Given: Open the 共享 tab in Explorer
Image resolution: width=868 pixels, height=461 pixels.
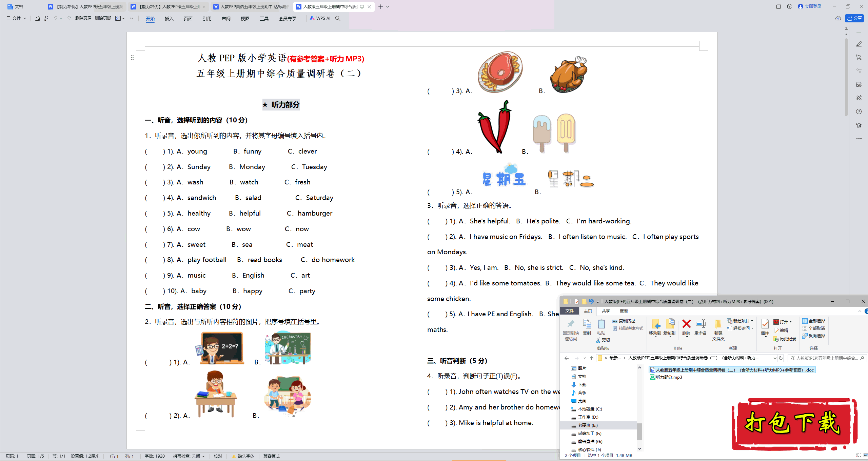Looking at the screenshot, I should coord(606,311).
